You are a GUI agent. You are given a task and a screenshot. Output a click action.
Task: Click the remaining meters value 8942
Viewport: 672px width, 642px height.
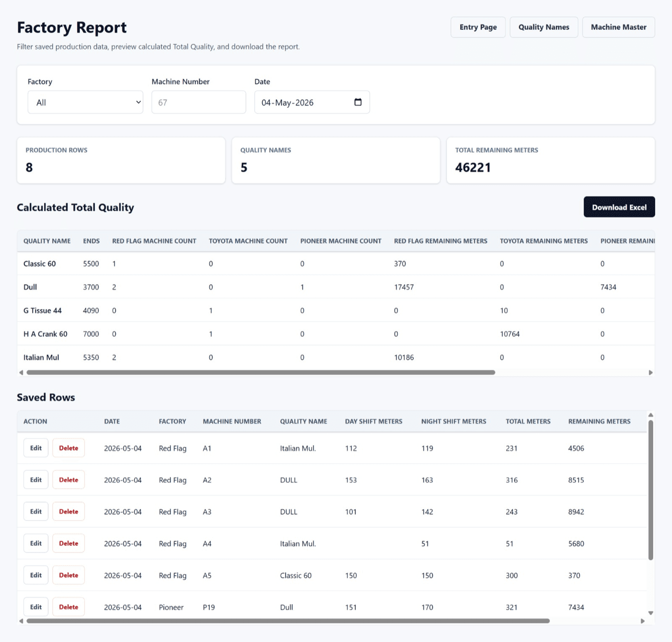576,512
